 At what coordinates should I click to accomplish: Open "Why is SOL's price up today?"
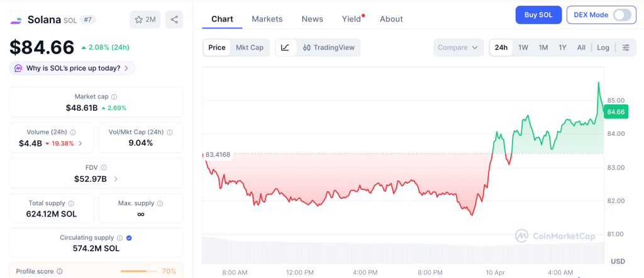point(72,68)
